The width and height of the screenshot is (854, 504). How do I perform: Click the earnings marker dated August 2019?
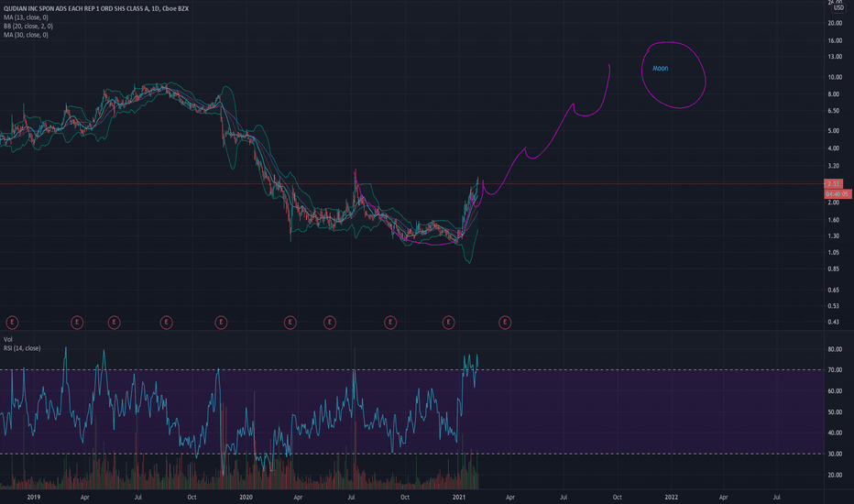166,323
